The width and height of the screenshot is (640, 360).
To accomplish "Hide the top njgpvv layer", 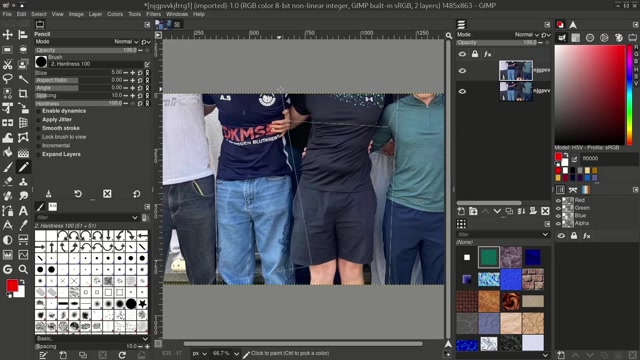I will (462, 71).
